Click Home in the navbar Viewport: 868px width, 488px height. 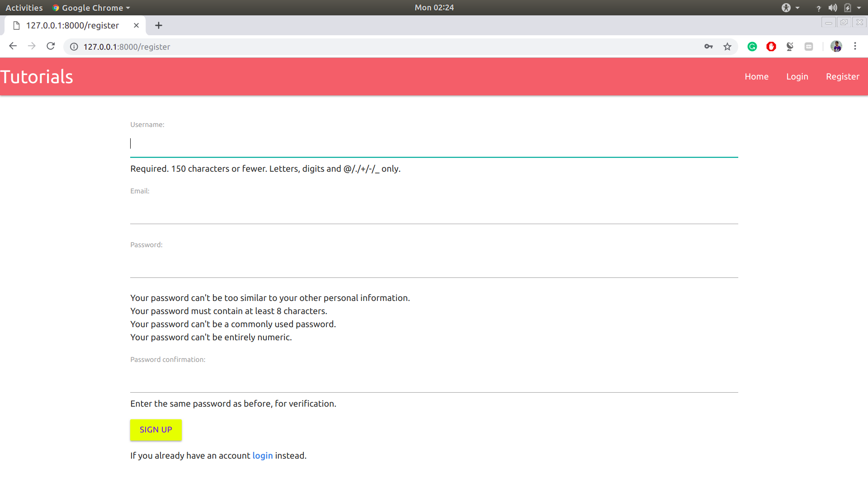pos(756,76)
